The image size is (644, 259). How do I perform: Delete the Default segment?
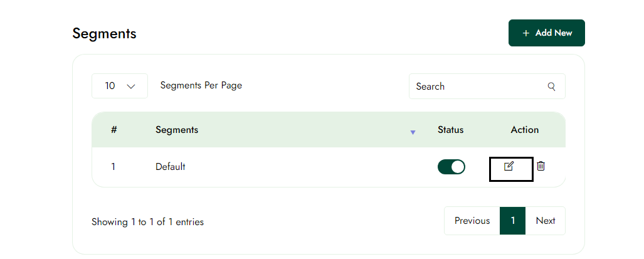pos(541,166)
